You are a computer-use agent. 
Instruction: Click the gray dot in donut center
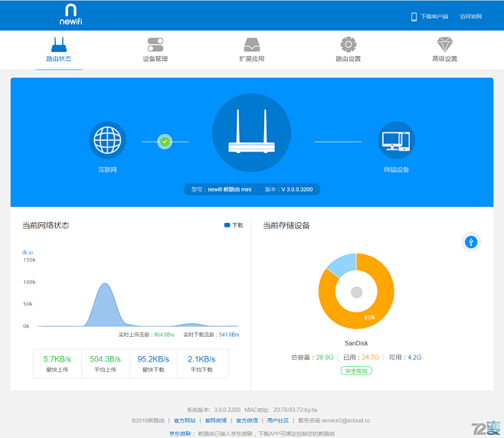356,292
